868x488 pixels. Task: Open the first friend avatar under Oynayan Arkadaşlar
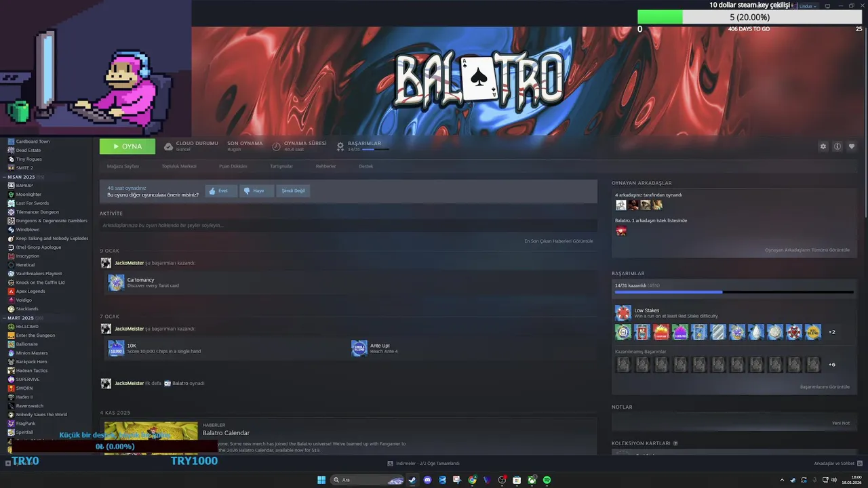coord(620,205)
